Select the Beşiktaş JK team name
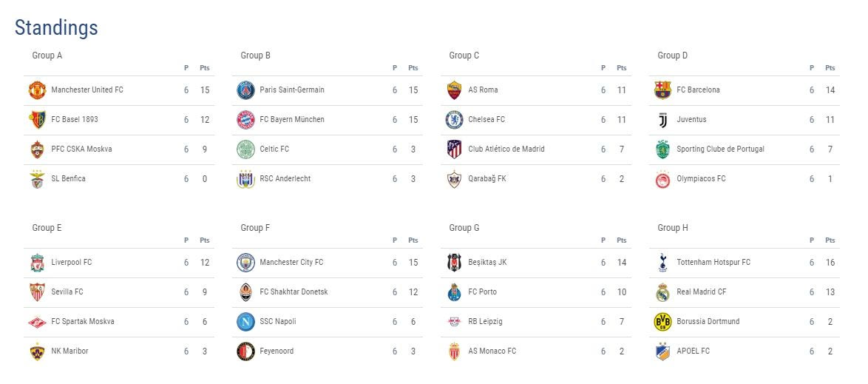 click(487, 263)
